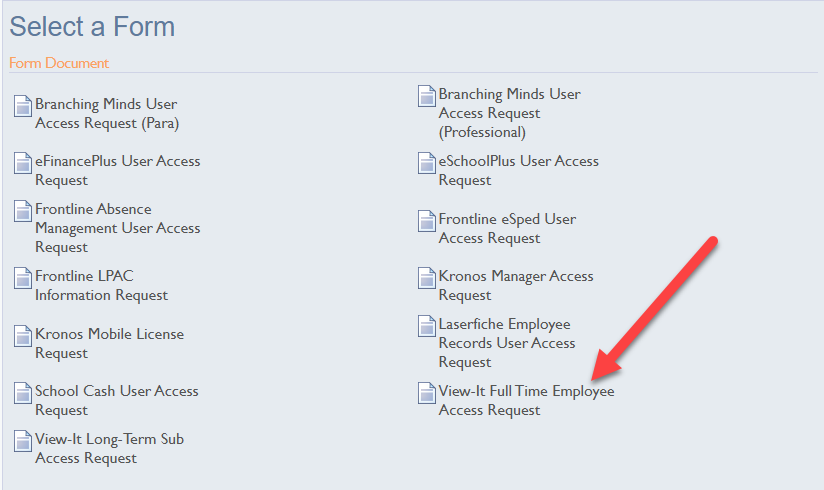The width and height of the screenshot is (824, 490).
Task: Select Frontline eSped User Access Request
Action: 507,228
